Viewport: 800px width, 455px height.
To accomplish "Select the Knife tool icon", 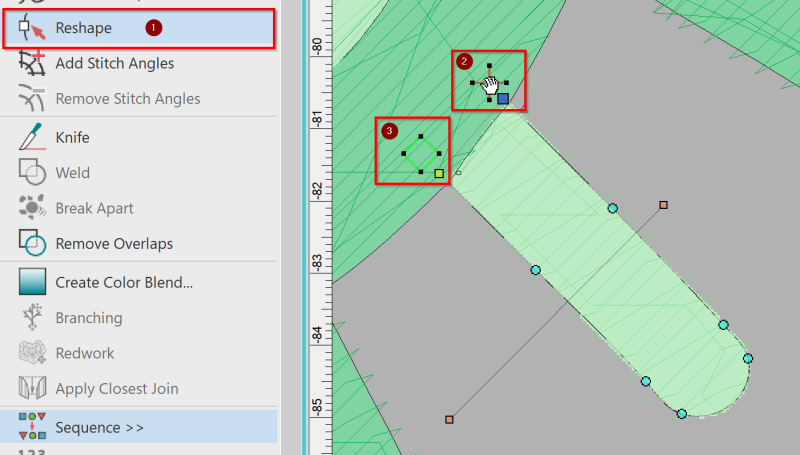I will coord(32,137).
